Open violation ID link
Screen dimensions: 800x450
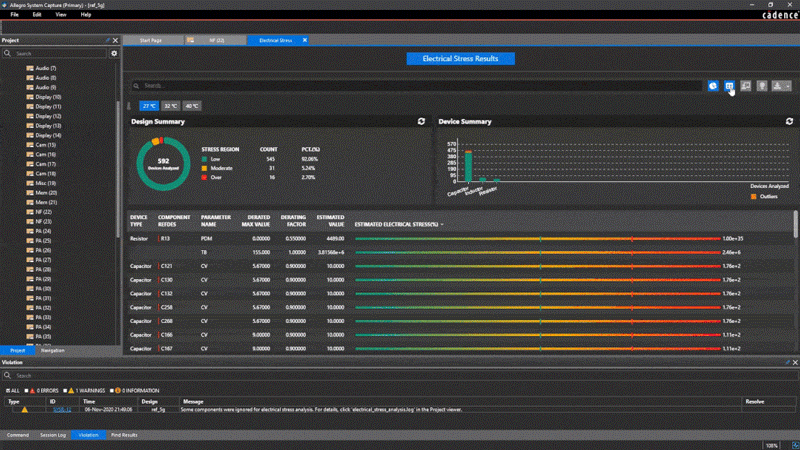62,409
